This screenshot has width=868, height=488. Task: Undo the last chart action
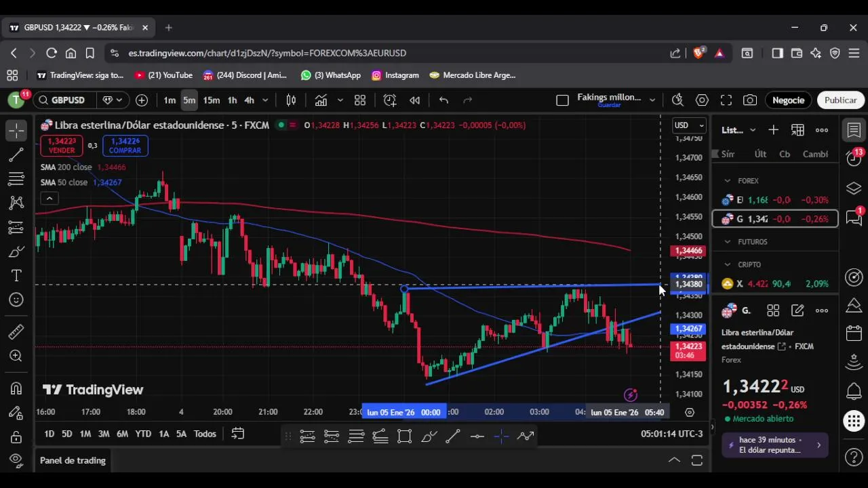(443, 100)
